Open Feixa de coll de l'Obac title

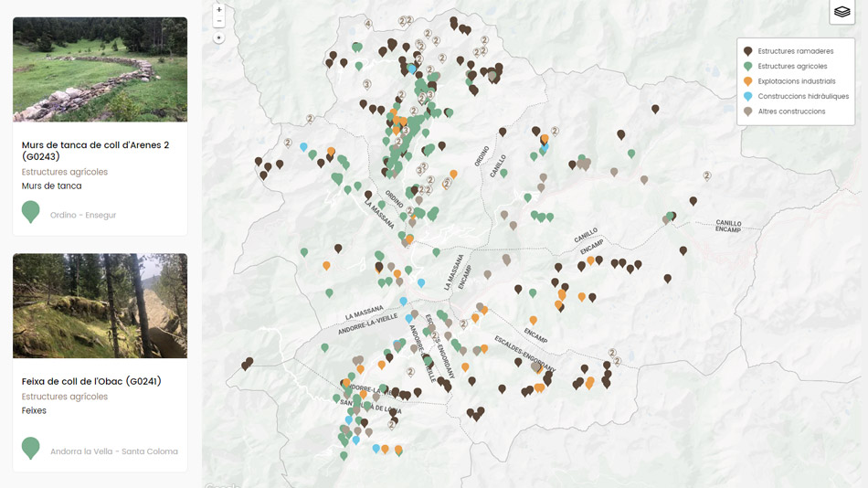91,381
